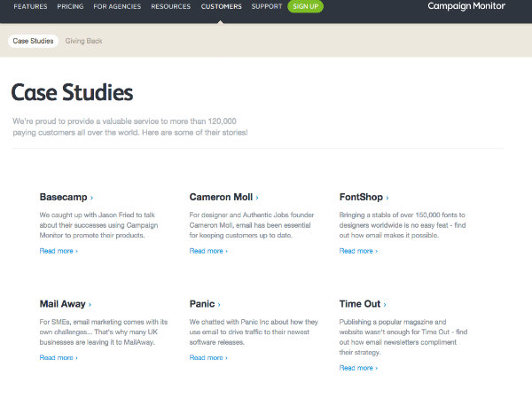This screenshot has height=406, width=532.
Task: Open the For Agencies section
Action: [117, 6]
